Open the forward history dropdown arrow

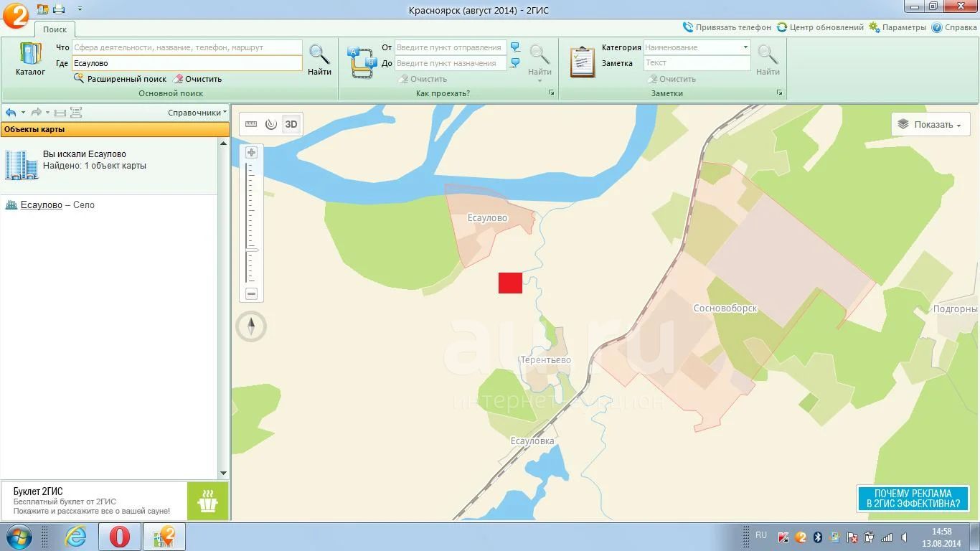pos(47,113)
